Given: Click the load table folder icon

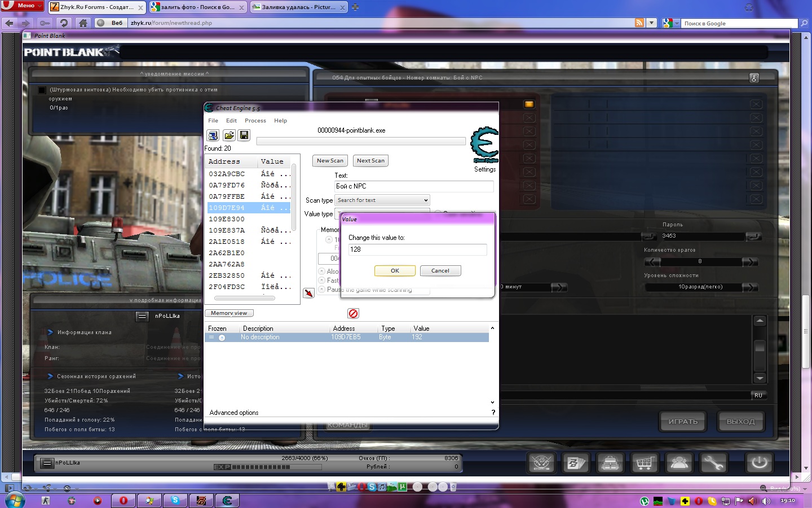Looking at the screenshot, I should [229, 135].
